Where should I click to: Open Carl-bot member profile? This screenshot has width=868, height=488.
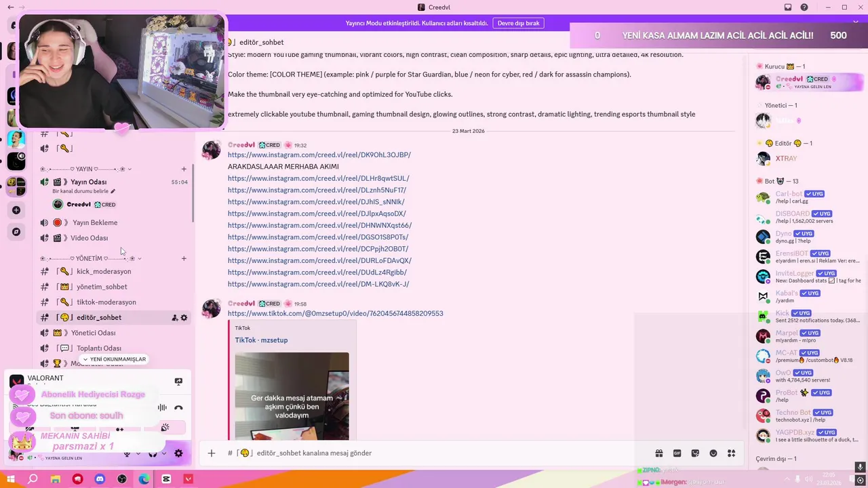pos(808,197)
